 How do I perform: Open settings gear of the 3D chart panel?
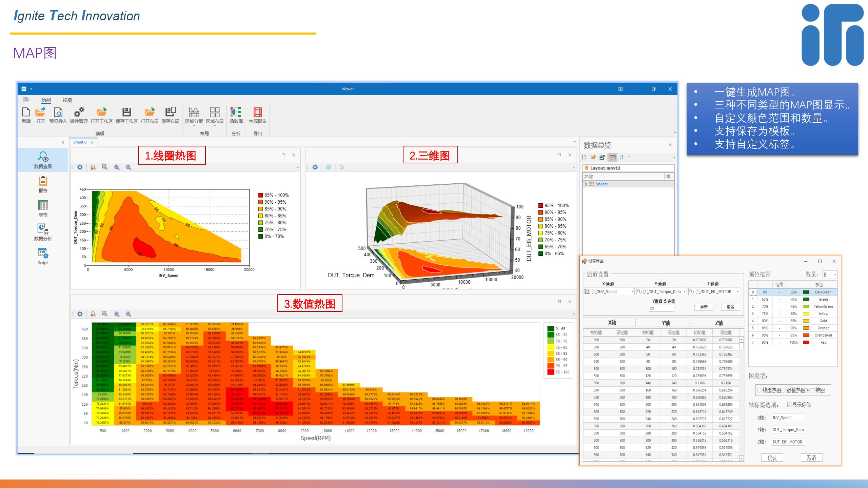(x=315, y=167)
